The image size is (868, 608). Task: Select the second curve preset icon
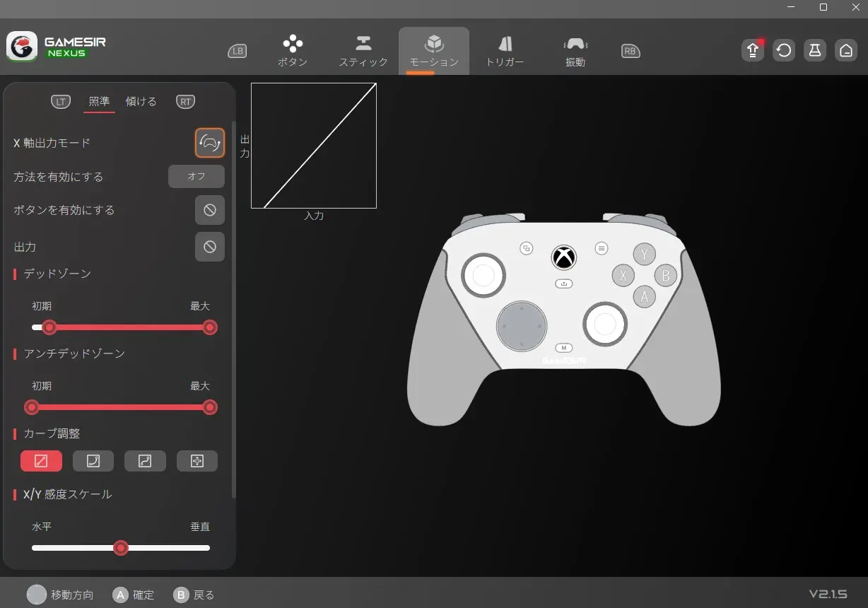tap(93, 461)
